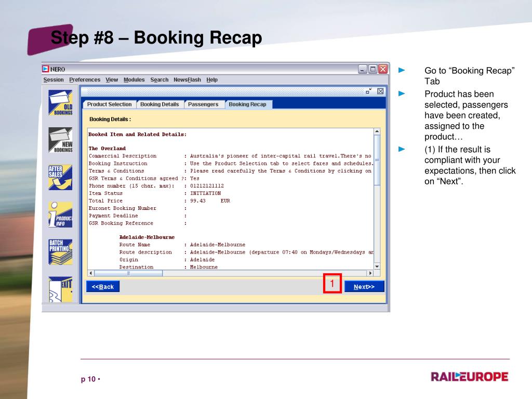Click the Total Price value 99.43
The height and width of the screenshot is (399, 532).
198,201
